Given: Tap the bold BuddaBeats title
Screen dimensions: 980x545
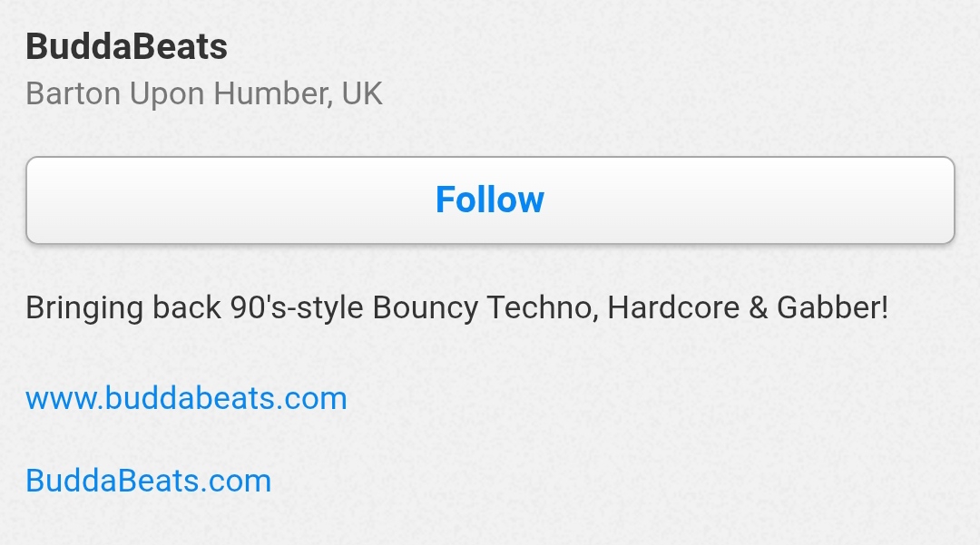Looking at the screenshot, I should pos(126,46).
